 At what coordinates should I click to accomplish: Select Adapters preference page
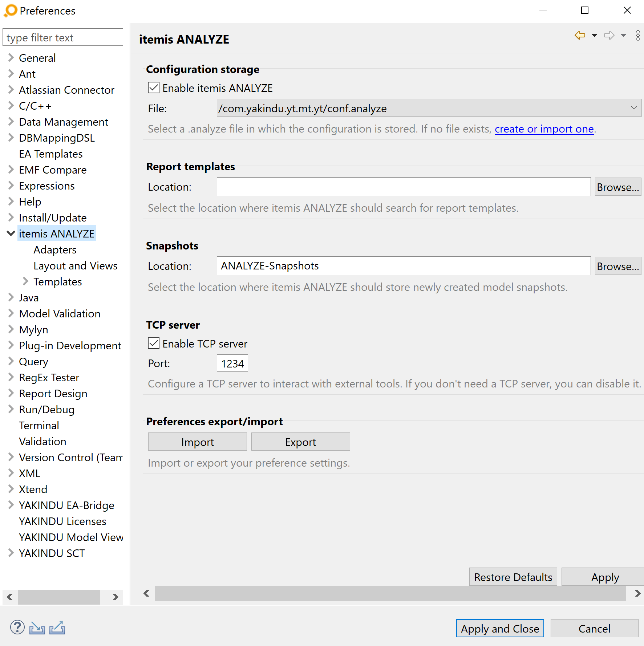55,250
